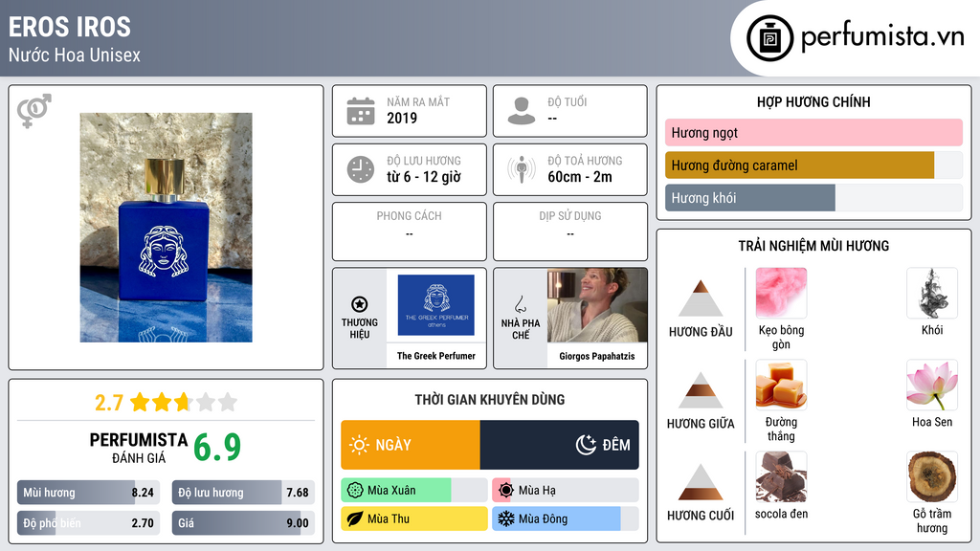Click the five-star rating icons
Screen dimensions: 980x551
(x=184, y=402)
